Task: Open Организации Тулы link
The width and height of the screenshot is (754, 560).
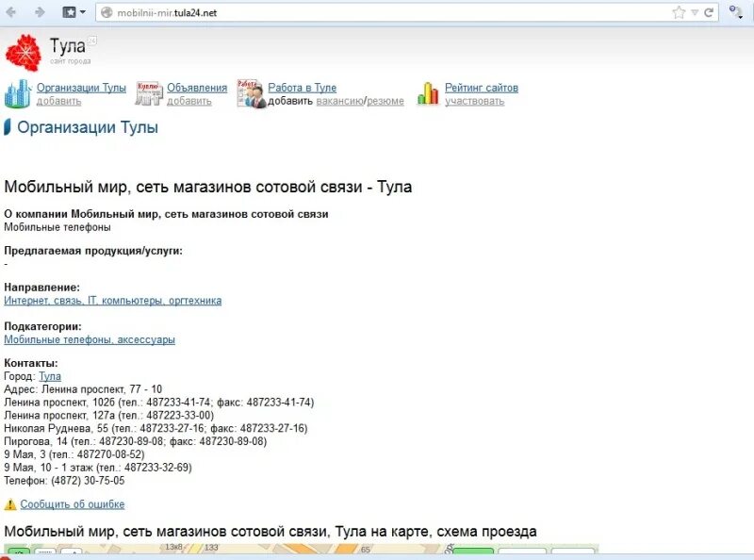Action: [81, 88]
